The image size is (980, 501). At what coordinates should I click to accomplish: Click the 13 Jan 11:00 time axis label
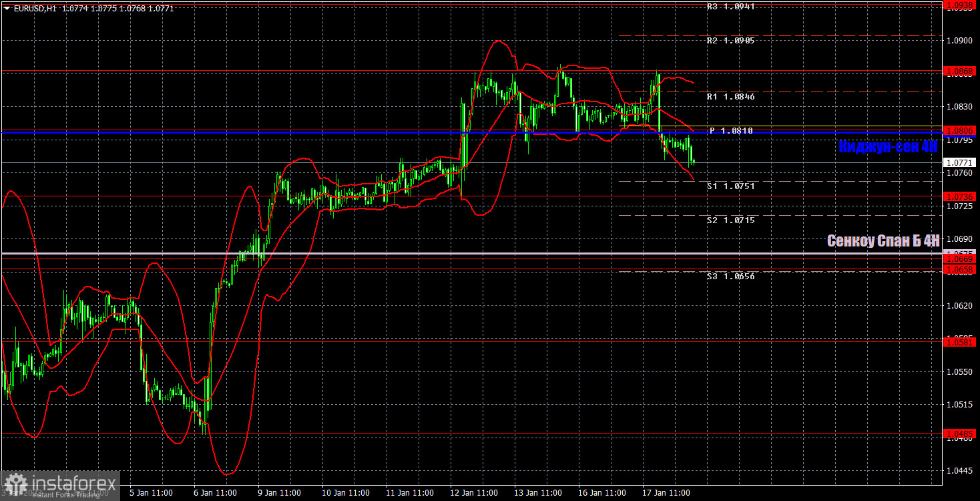pos(537,493)
